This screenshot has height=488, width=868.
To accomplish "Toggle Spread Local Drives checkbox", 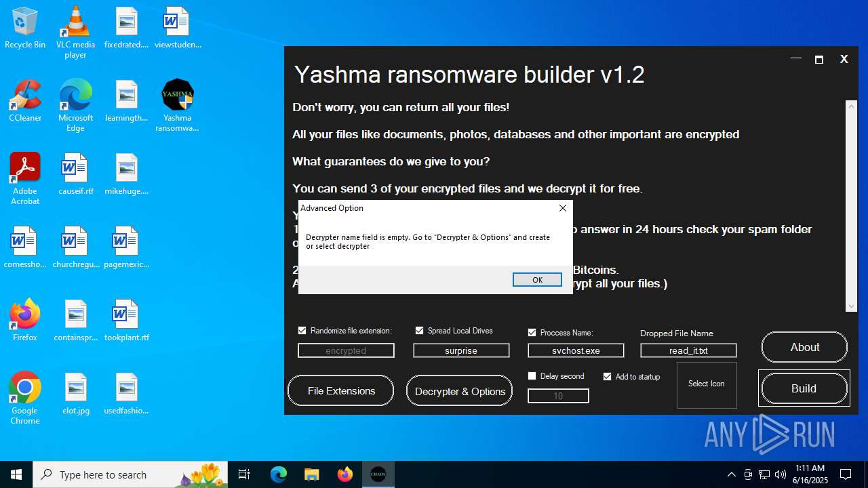I will (x=419, y=331).
